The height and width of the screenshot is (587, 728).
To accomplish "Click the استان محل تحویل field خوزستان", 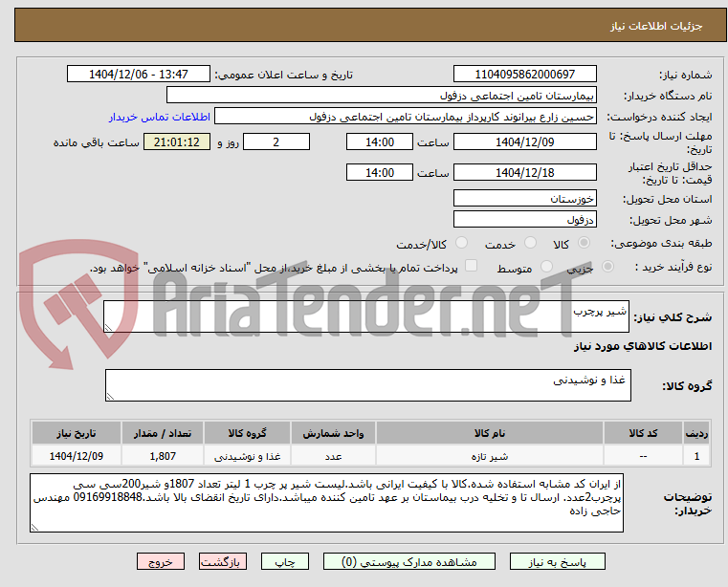I will coord(524,198).
